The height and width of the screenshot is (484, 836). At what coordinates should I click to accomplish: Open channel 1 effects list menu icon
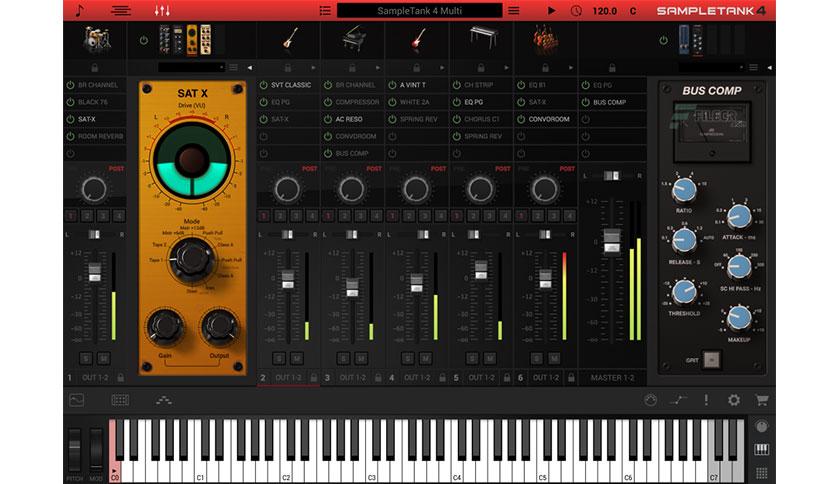click(x=234, y=67)
